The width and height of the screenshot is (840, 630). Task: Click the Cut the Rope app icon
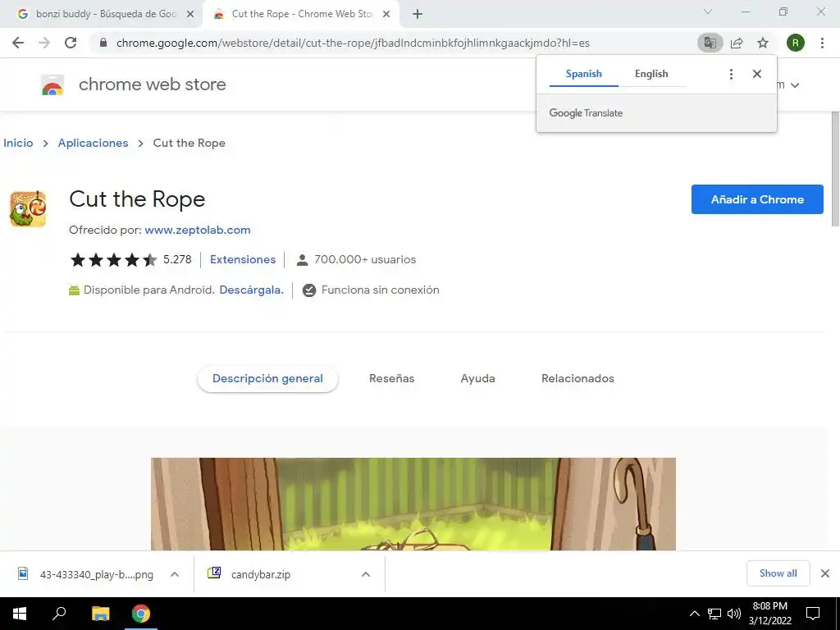(28, 208)
